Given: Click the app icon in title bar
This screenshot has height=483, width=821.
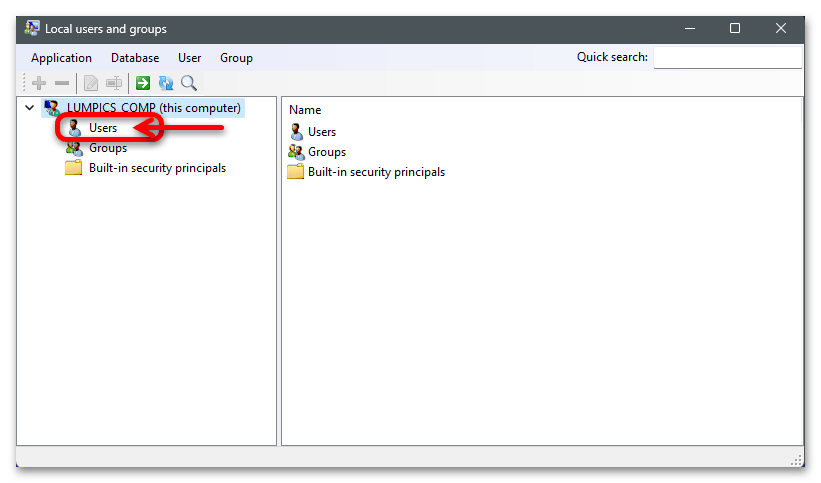Looking at the screenshot, I should 32,28.
